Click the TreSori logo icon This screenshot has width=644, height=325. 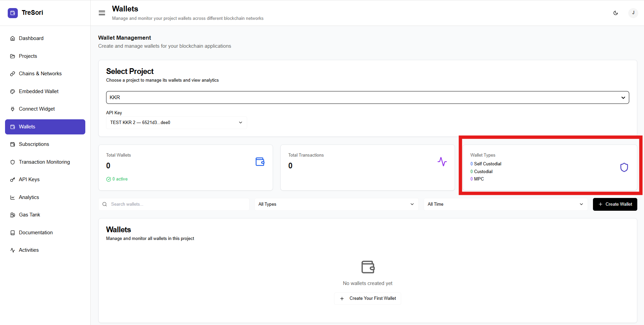13,13
